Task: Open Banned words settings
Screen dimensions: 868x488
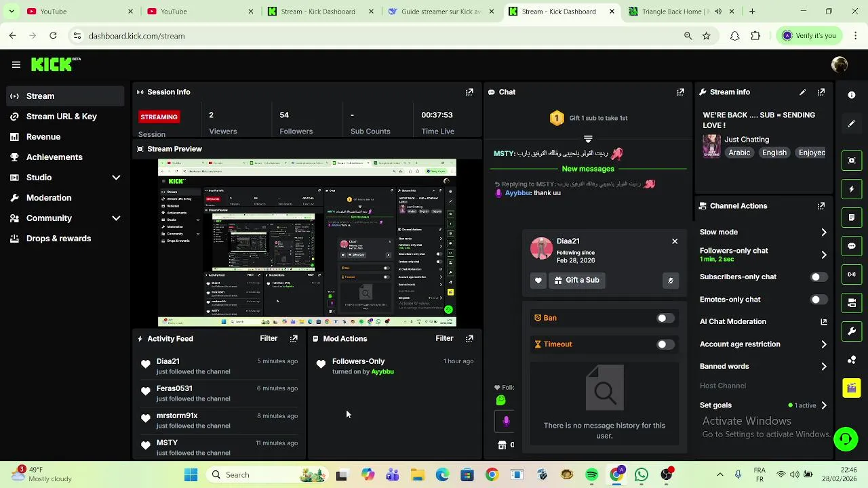Action: point(764,367)
